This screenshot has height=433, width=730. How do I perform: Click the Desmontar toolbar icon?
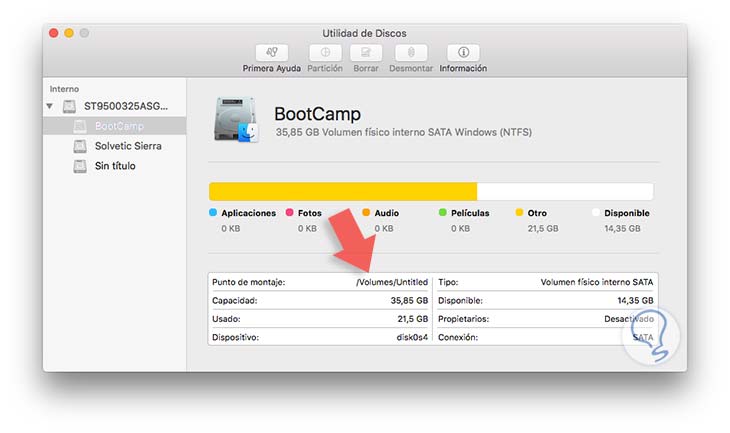(411, 53)
